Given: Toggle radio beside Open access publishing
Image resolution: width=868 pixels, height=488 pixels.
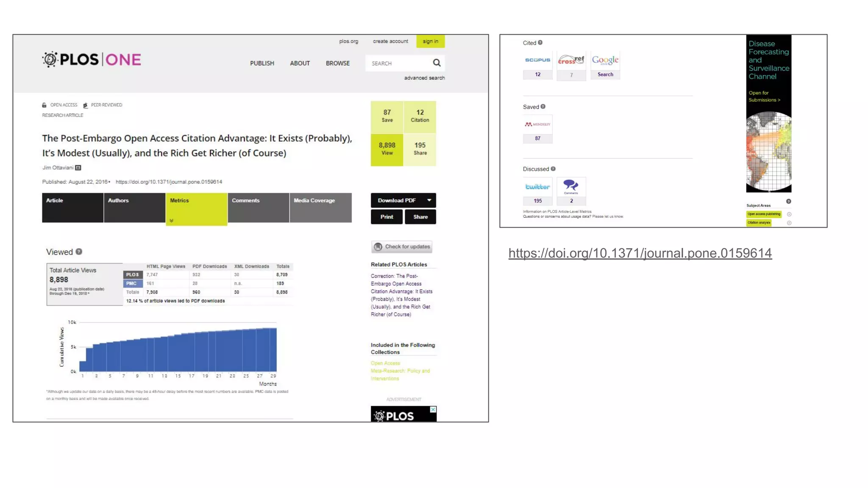Looking at the screenshot, I should 789,214.
